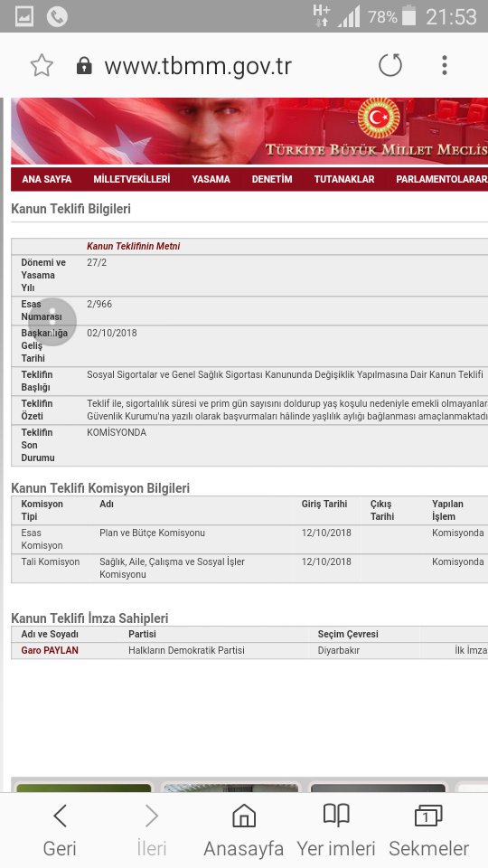Image resolution: width=488 pixels, height=868 pixels.
Task: Open the MİLLETVEKİLLERİ menu
Action: pos(132,179)
